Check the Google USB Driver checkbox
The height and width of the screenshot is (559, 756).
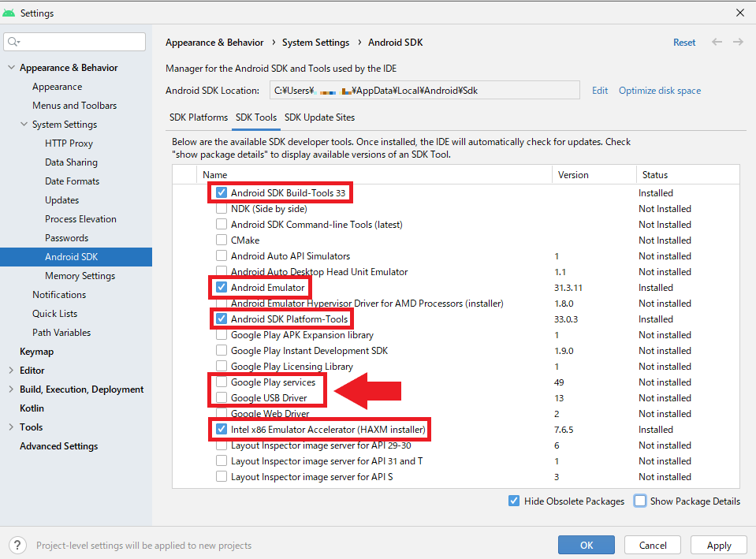pos(222,397)
